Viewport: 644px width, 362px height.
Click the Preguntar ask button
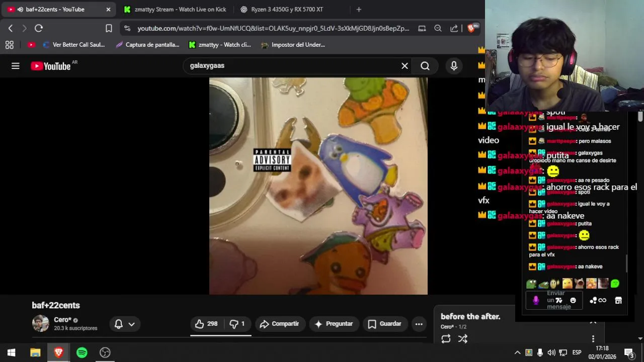coord(334,324)
